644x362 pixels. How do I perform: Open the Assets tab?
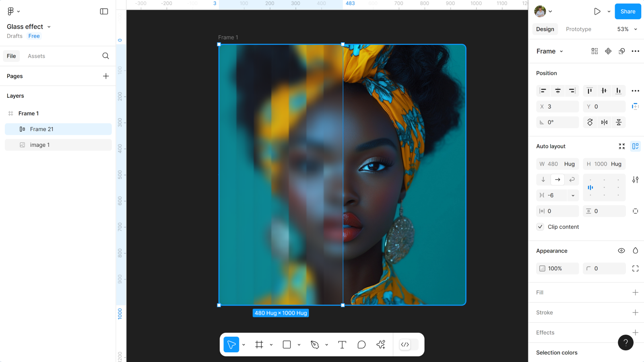[x=36, y=56]
